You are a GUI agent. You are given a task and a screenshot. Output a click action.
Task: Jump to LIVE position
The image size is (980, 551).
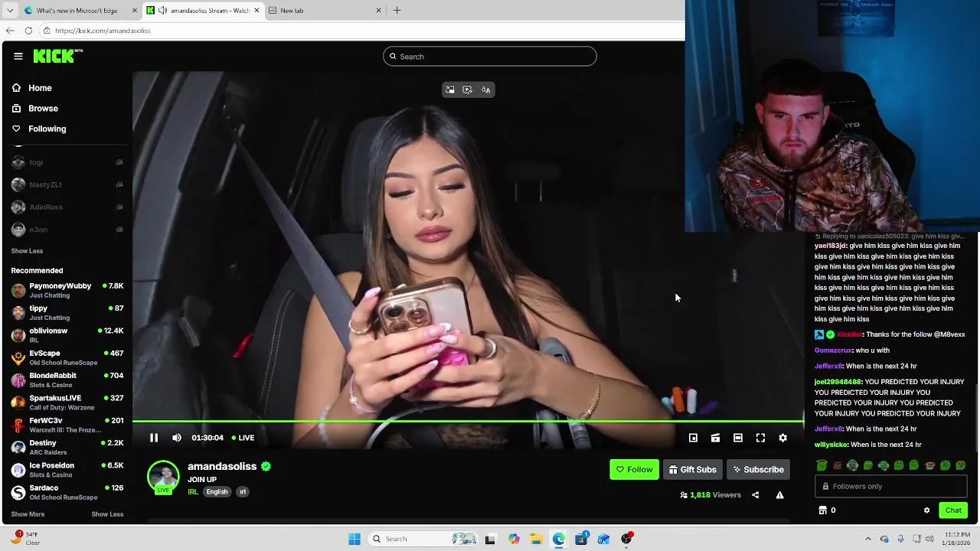coord(243,438)
